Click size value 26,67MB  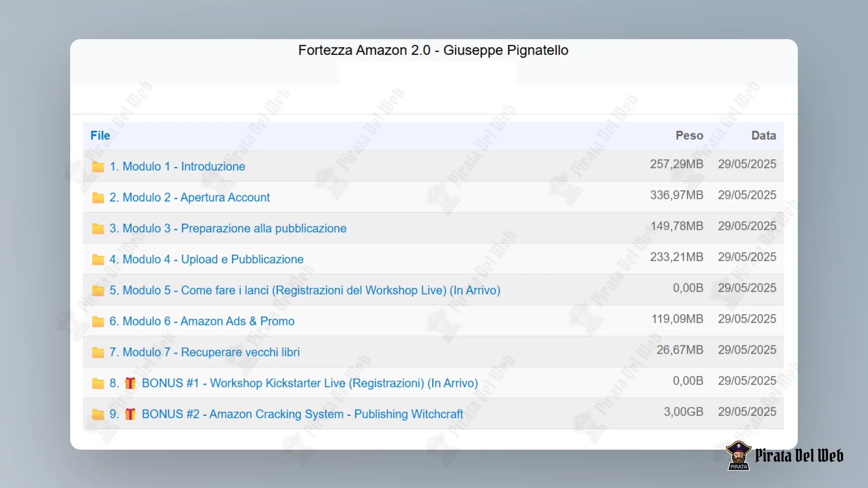click(680, 350)
